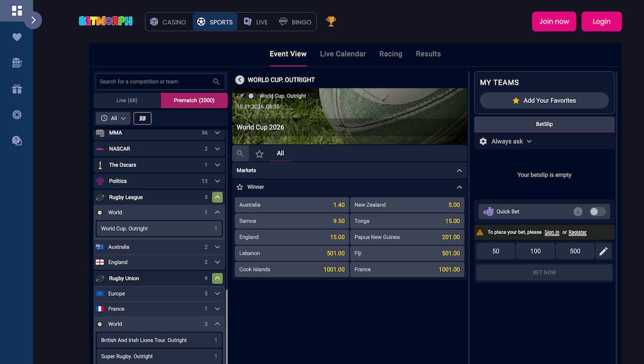Click the search magnifier below the World Cup banner
644x364 pixels.
coord(240,153)
